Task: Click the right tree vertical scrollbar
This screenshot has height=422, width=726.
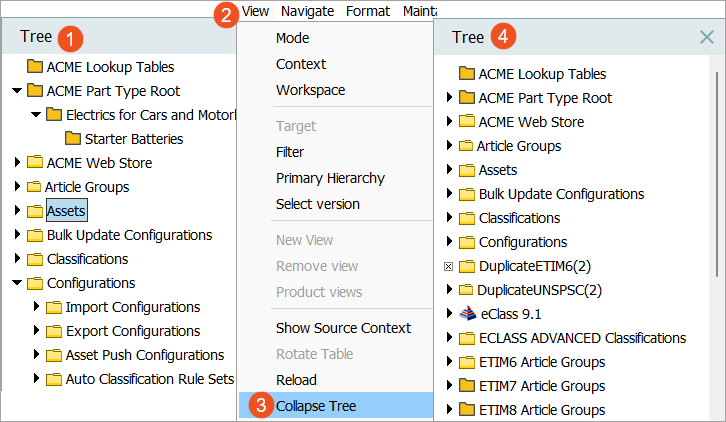Action: pos(717,174)
